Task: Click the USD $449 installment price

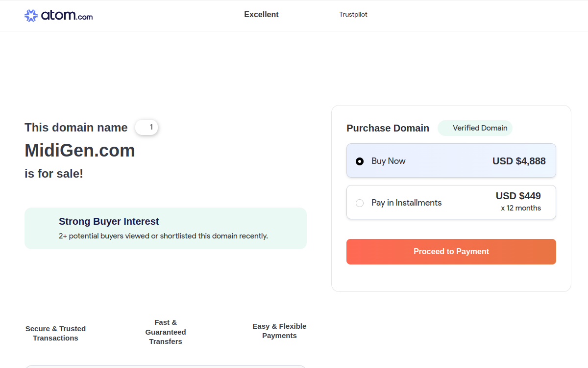Action: coord(518,196)
